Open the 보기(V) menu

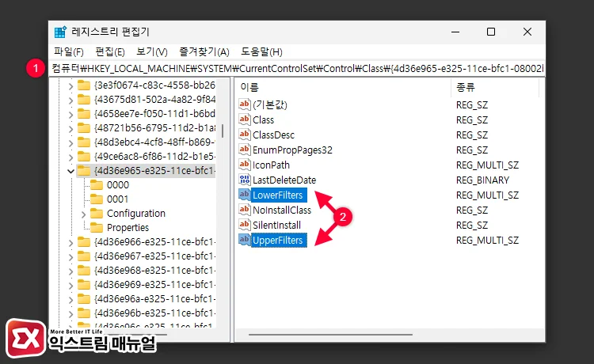(x=152, y=52)
